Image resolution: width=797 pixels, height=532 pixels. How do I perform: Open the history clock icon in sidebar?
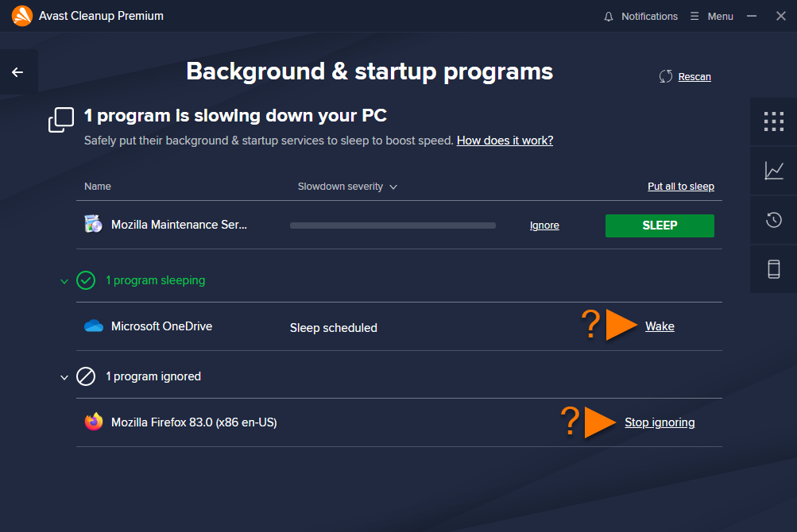click(x=774, y=219)
